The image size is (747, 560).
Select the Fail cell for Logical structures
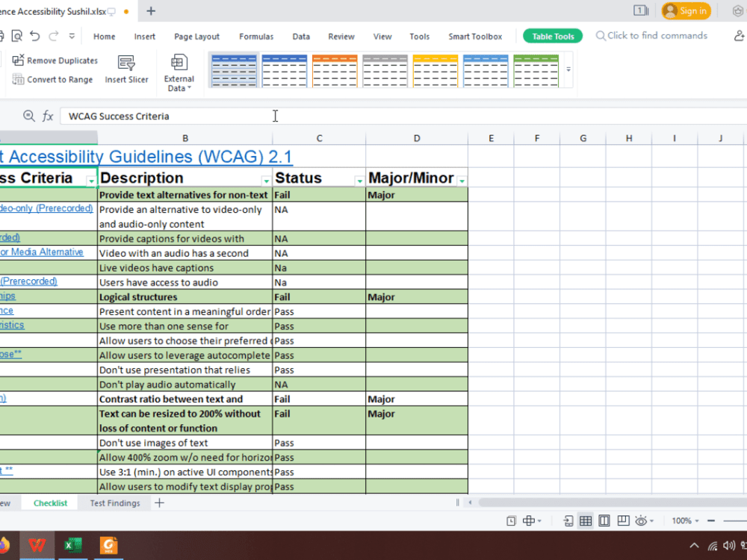pos(319,297)
